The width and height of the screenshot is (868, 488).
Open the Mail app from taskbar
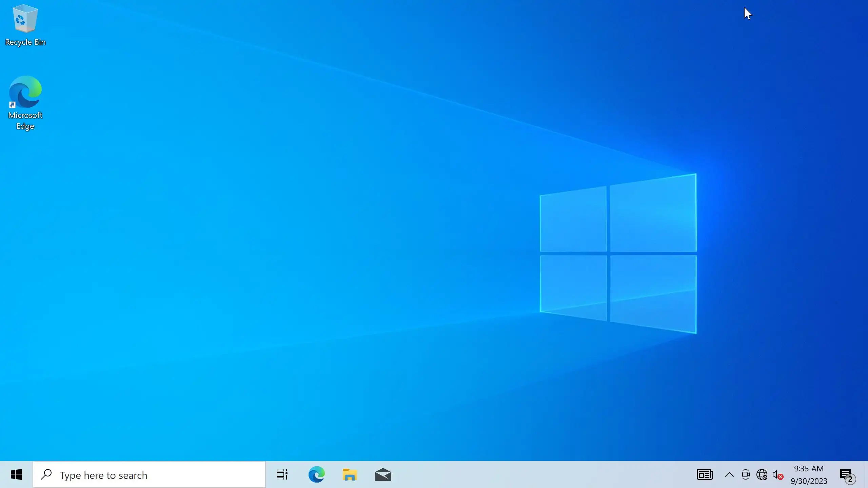click(383, 475)
